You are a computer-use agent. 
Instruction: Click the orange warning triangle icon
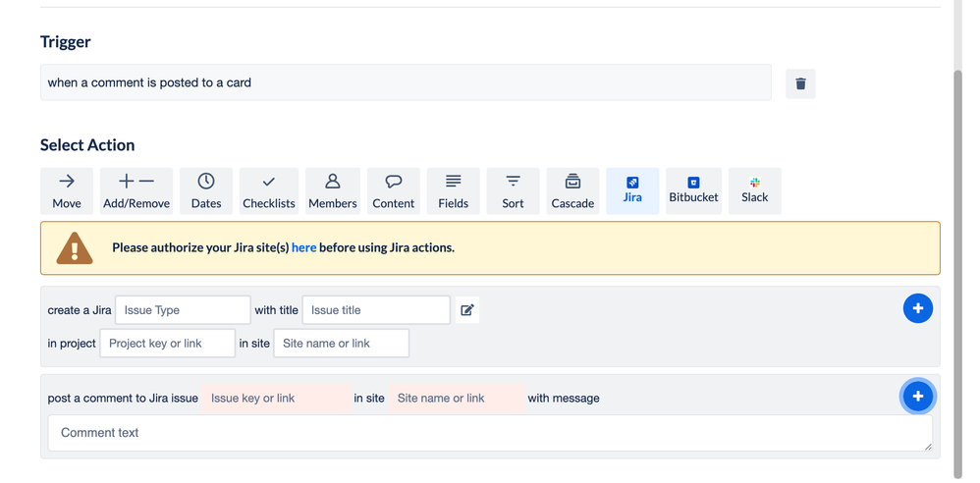pyautogui.click(x=75, y=248)
